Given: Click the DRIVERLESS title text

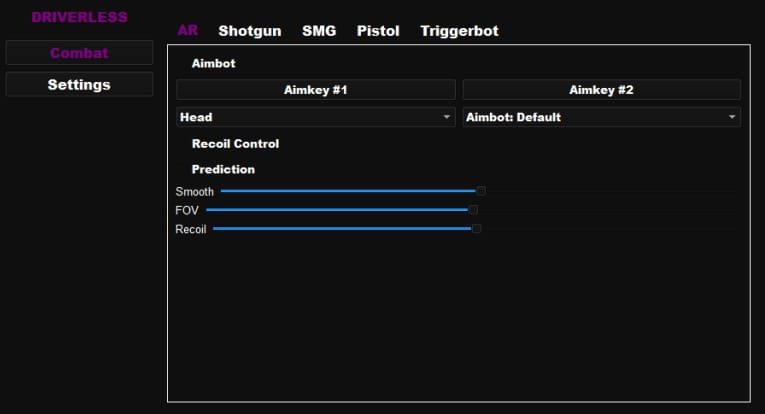Looking at the screenshot, I should (x=79, y=17).
